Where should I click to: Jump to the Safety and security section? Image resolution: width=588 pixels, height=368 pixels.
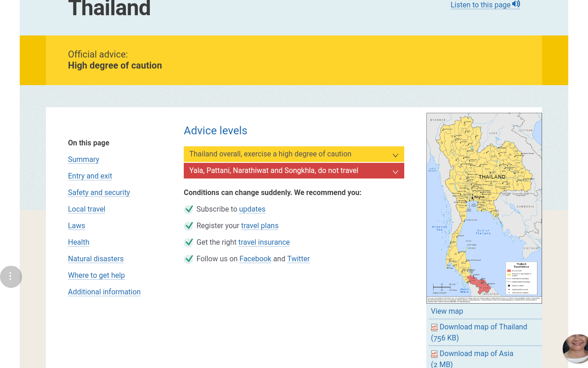pos(99,193)
